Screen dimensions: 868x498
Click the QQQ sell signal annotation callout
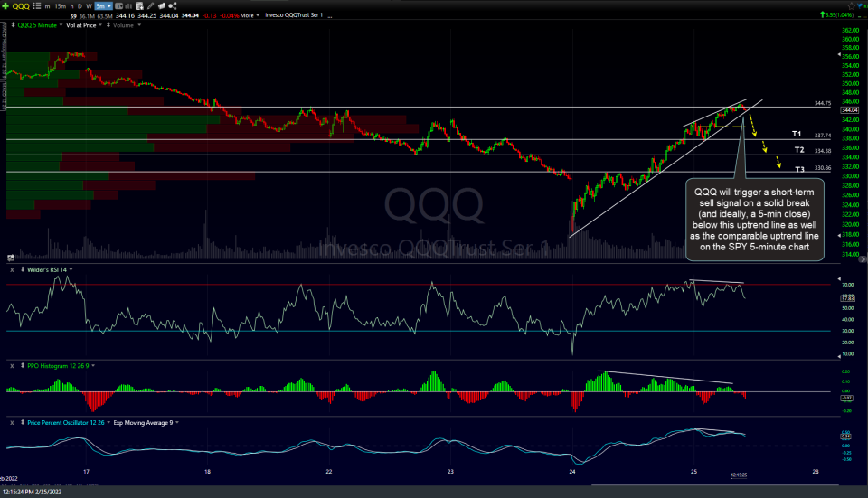coord(754,219)
